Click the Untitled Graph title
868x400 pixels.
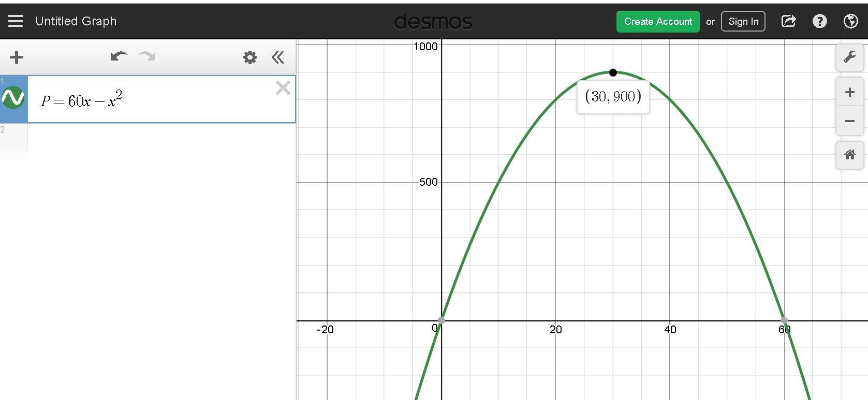tap(76, 21)
